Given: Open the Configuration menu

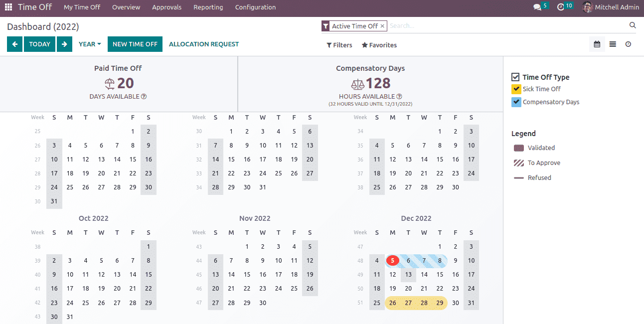Looking at the screenshot, I should (255, 7).
